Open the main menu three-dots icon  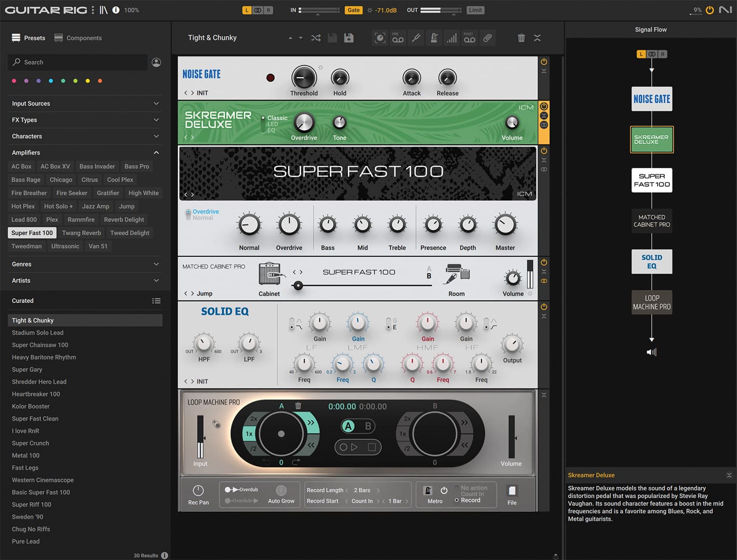coord(93,10)
